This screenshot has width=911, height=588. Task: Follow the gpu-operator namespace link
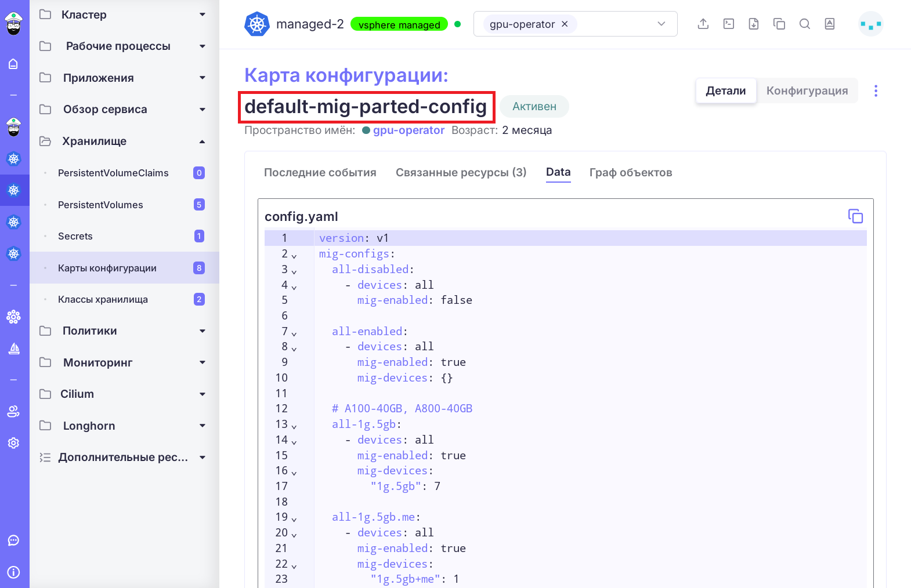(x=408, y=130)
